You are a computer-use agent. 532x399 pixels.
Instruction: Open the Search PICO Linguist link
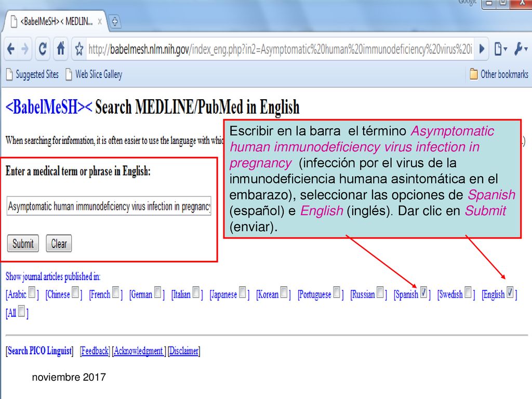[39, 351]
